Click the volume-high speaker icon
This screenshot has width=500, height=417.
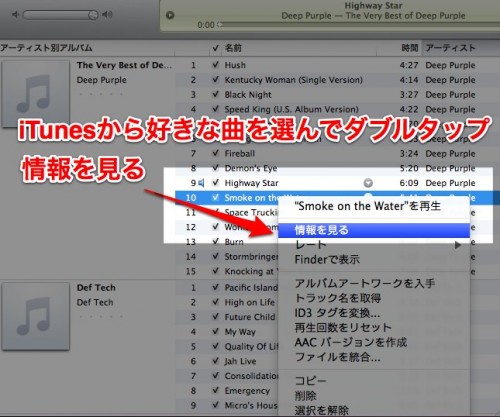(107, 15)
